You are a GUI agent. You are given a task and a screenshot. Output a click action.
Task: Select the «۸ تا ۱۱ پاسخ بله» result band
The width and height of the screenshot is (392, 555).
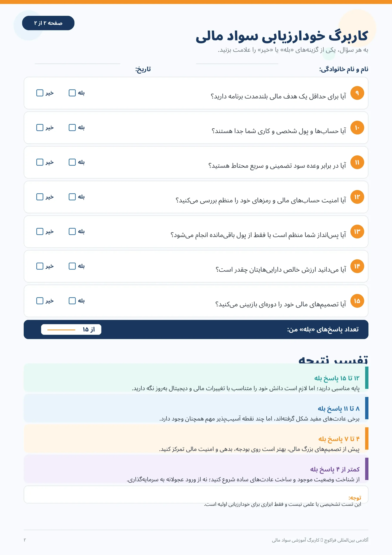pyautogui.click(x=196, y=408)
